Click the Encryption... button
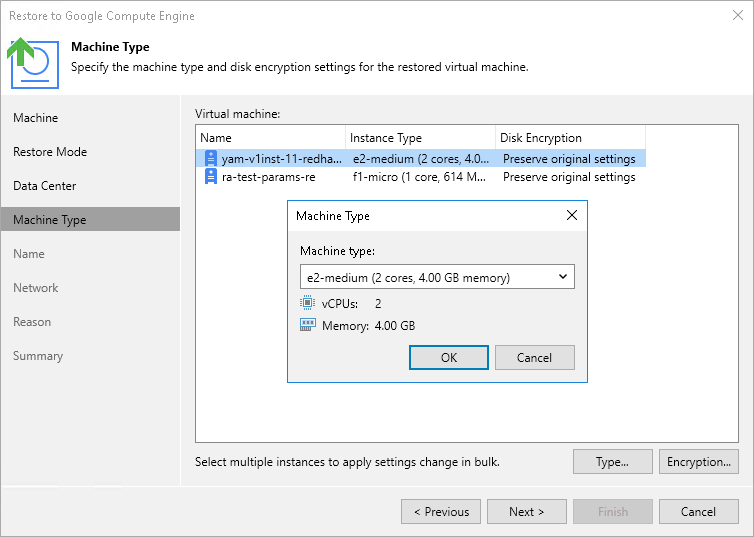754x537 pixels. (699, 462)
